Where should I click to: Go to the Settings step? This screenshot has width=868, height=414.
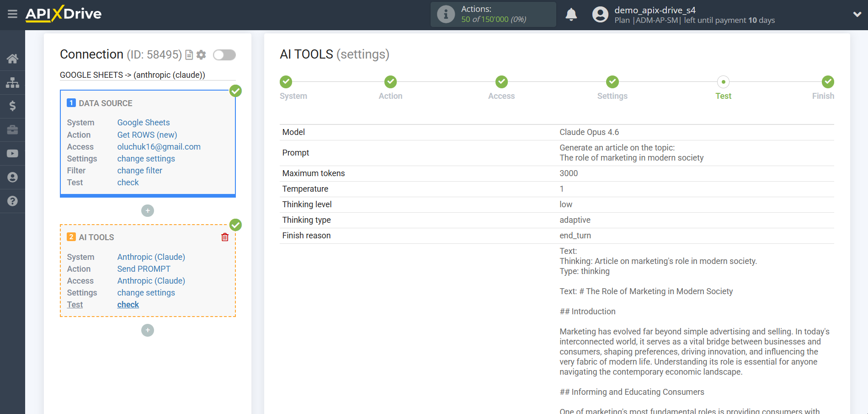(x=612, y=82)
